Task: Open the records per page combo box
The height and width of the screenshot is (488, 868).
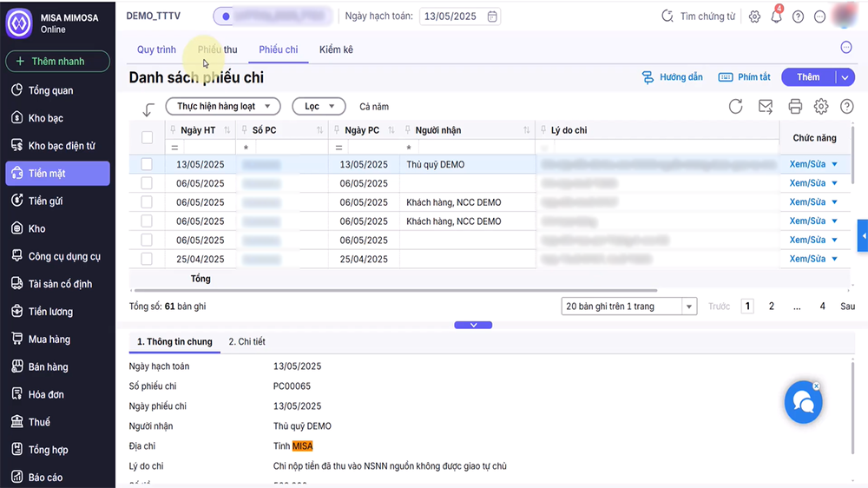Action: 629,307
